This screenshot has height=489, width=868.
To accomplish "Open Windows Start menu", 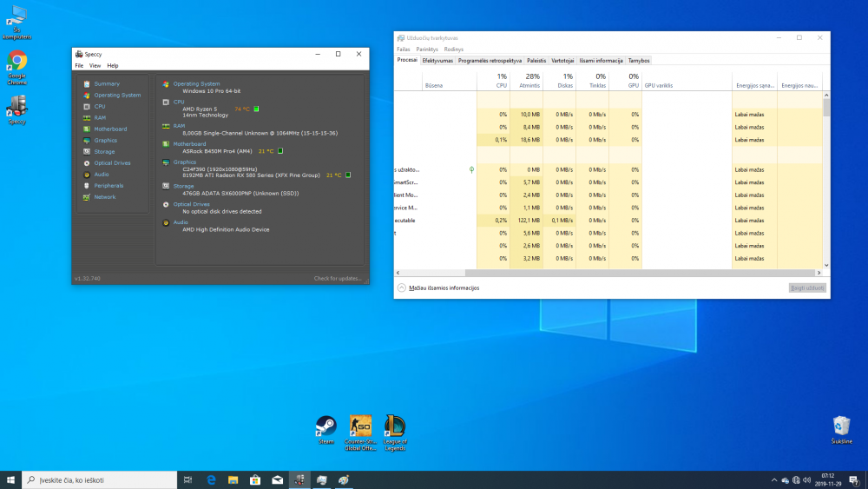I will [10, 480].
